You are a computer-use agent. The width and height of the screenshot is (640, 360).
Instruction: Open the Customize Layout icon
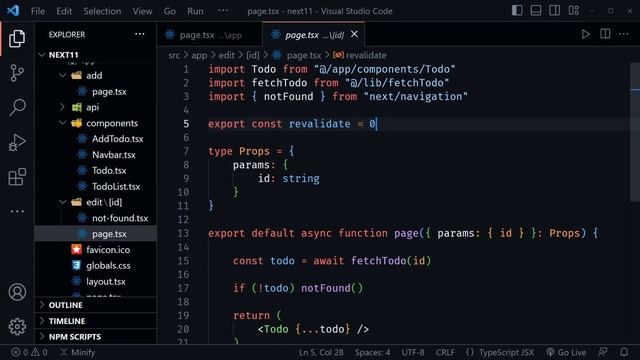pyautogui.click(x=574, y=11)
